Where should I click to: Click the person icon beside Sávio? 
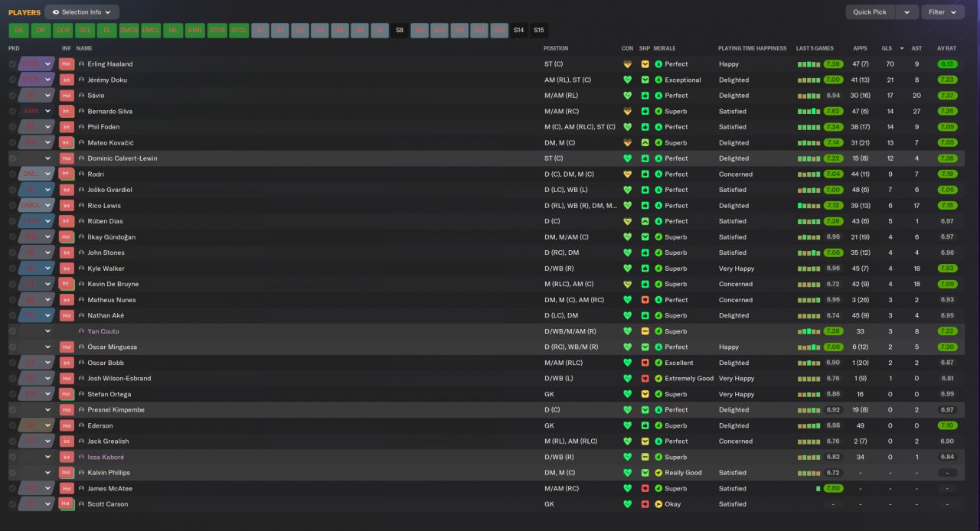pos(82,96)
